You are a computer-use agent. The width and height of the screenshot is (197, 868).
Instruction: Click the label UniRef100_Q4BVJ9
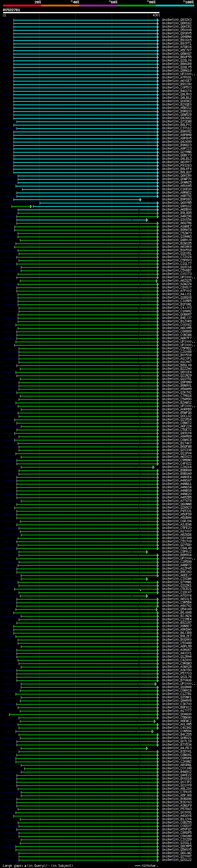tap(177, 240)
